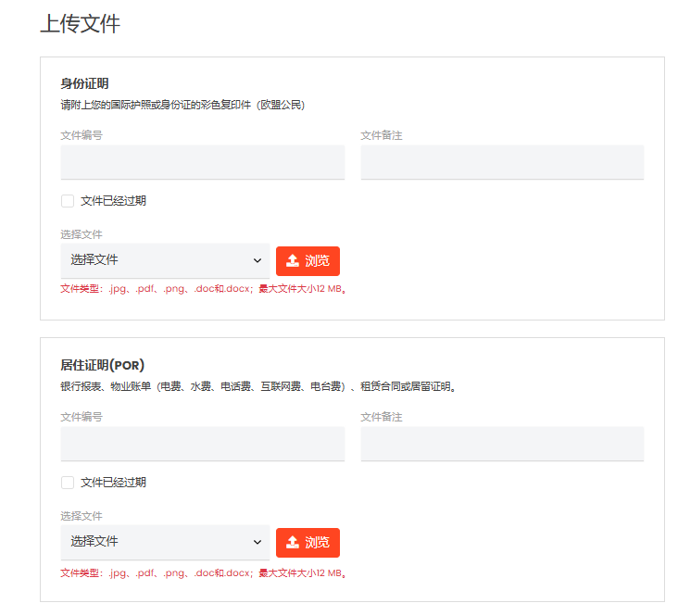Screen dimensions: 678x616
Task: Focus 文件备注 field in 身份证明 section
Action: [x=502, y=162]
